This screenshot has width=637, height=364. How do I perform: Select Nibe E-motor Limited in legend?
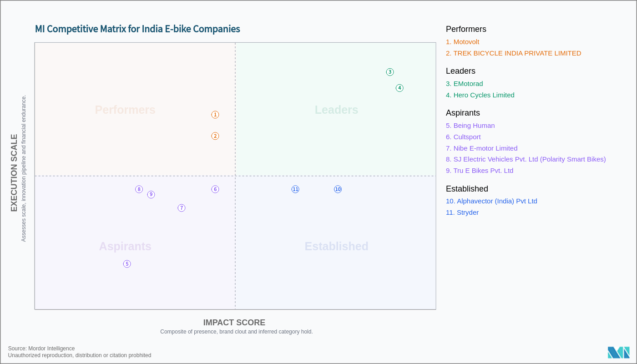[x=481, y=148]
